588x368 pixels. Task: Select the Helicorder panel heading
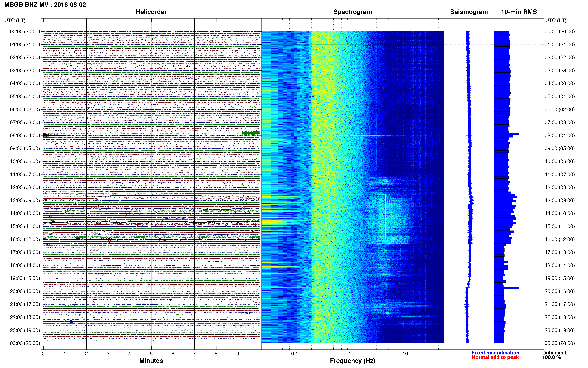(x=151, y=12)
